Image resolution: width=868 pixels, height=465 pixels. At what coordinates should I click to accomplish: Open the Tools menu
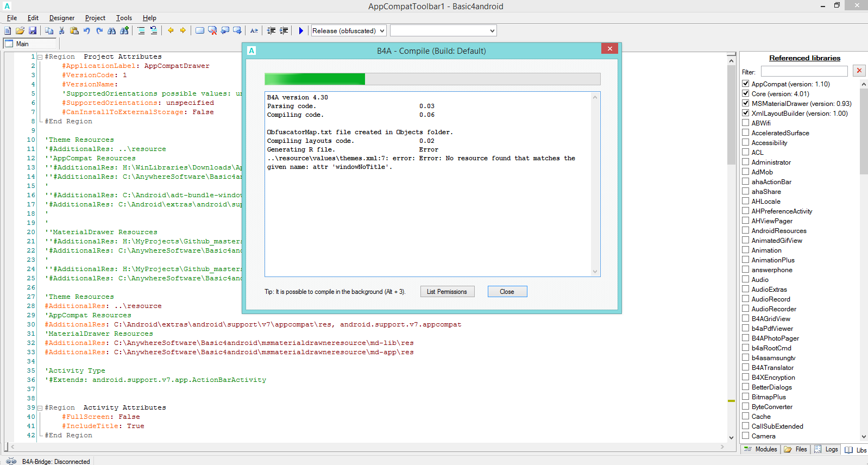(124, 18)
